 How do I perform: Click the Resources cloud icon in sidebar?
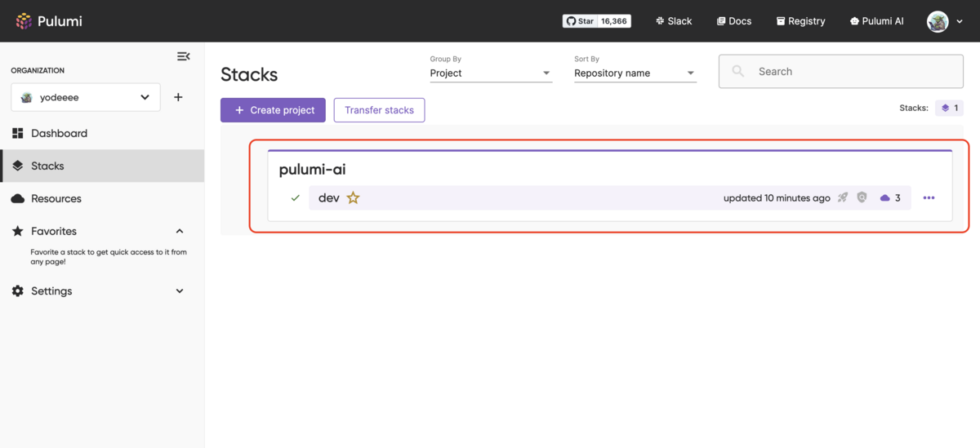coord(18,198)
